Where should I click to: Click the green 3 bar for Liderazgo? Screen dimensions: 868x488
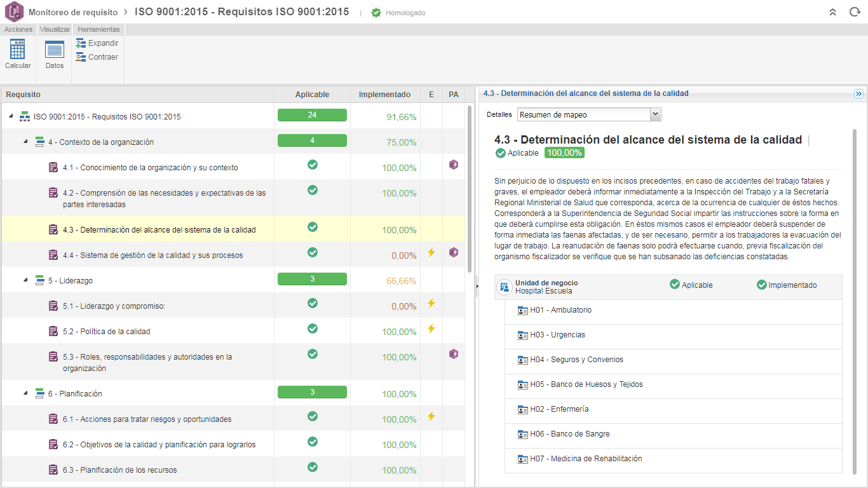click(312, 279)
